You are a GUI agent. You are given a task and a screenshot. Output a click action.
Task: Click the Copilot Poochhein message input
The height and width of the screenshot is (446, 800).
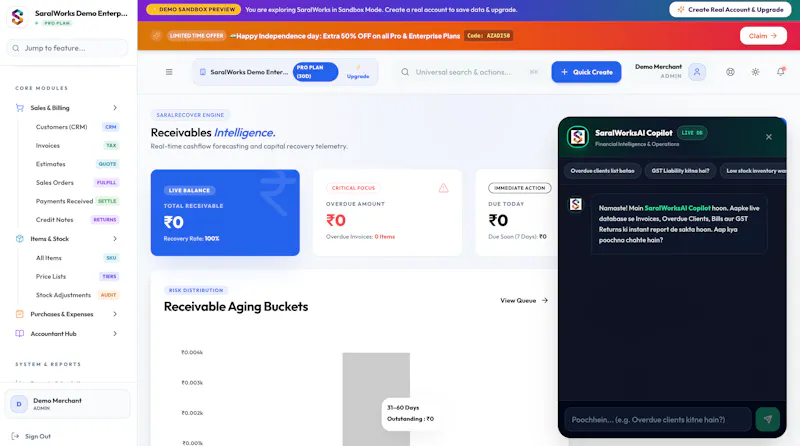click(x=658, y=419)
